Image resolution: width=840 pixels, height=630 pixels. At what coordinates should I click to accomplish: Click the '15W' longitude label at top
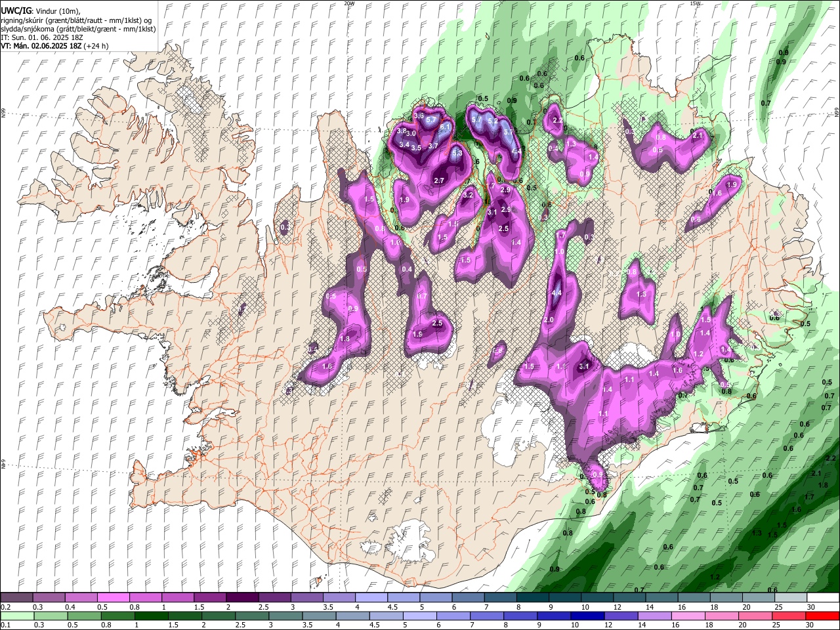[x=695, y=3]
